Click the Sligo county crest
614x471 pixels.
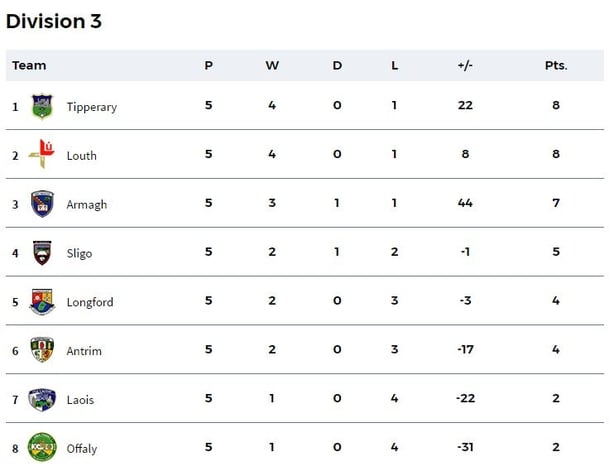(x=42, y=253)
